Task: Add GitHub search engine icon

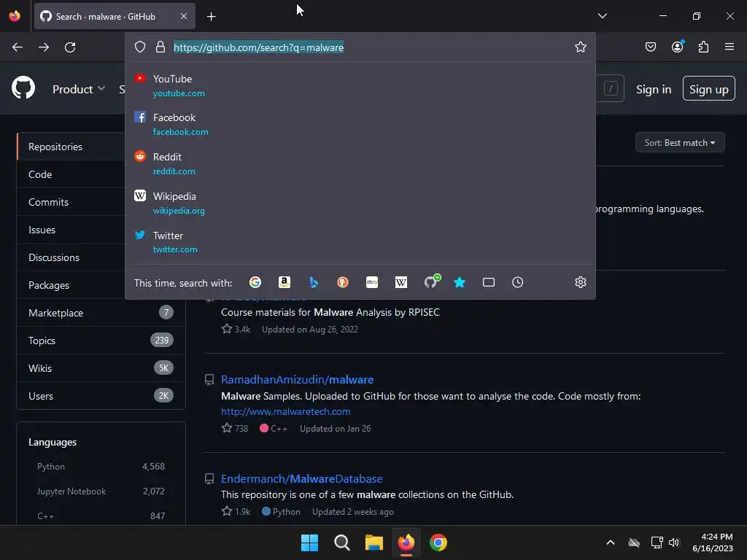Action: coord(432,281)
